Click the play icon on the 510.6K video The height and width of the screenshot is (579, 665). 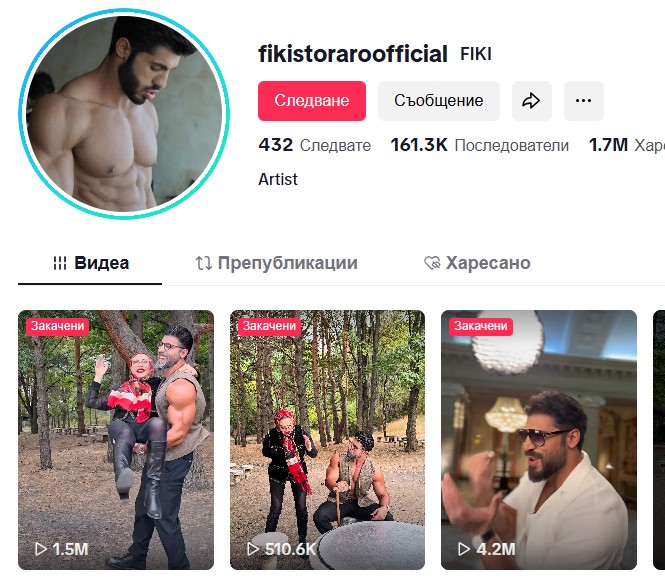tap(253, 549)
